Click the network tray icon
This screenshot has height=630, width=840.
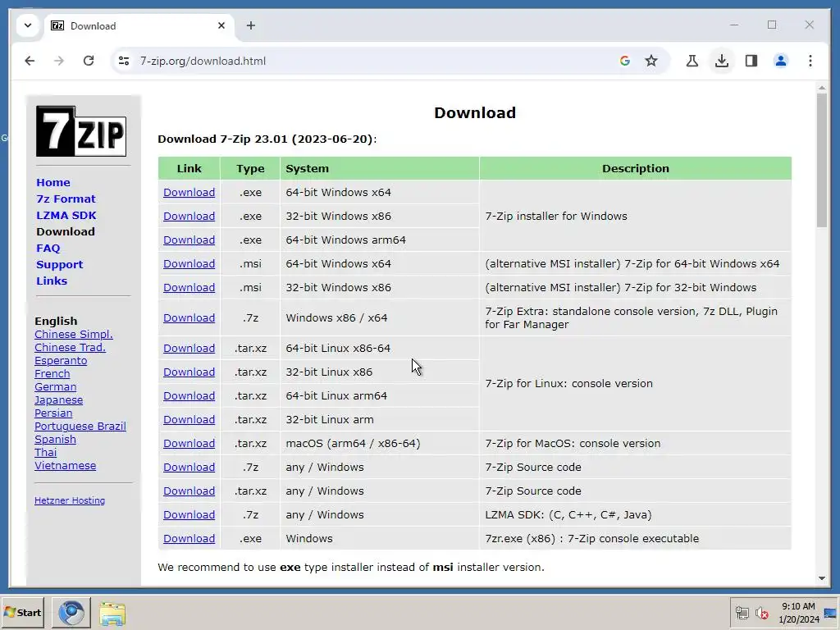coord(742,613)
